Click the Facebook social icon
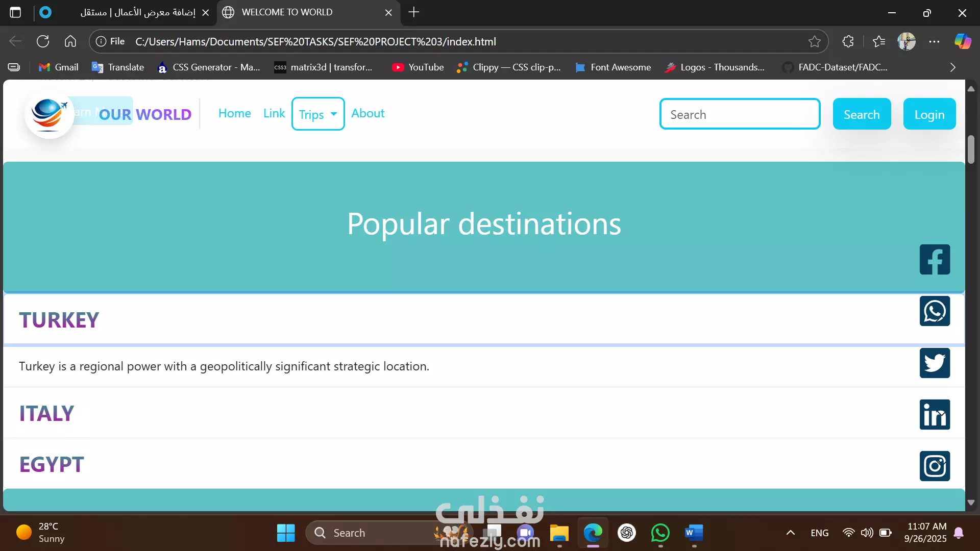 click(935, 260)
